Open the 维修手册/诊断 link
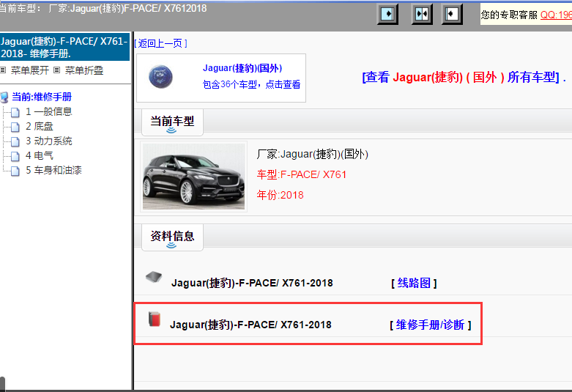The image size is (572, 392). click(x=431, y=325)
